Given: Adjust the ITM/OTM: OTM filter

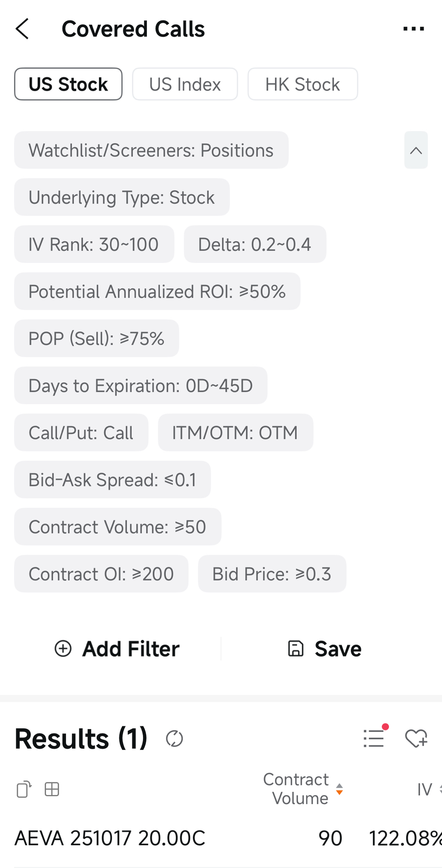Looking at the screenshot, I should pyautogui.click(x=235, y=433).
